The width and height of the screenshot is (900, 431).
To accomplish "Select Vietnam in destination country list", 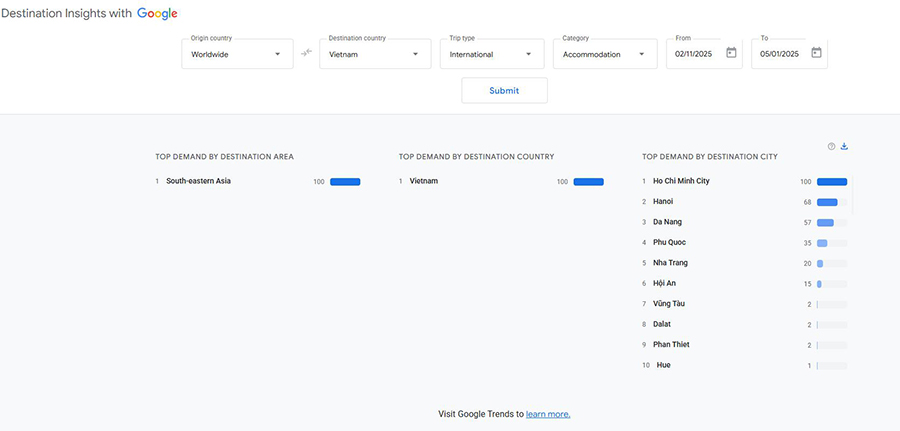I will point(424,181).
